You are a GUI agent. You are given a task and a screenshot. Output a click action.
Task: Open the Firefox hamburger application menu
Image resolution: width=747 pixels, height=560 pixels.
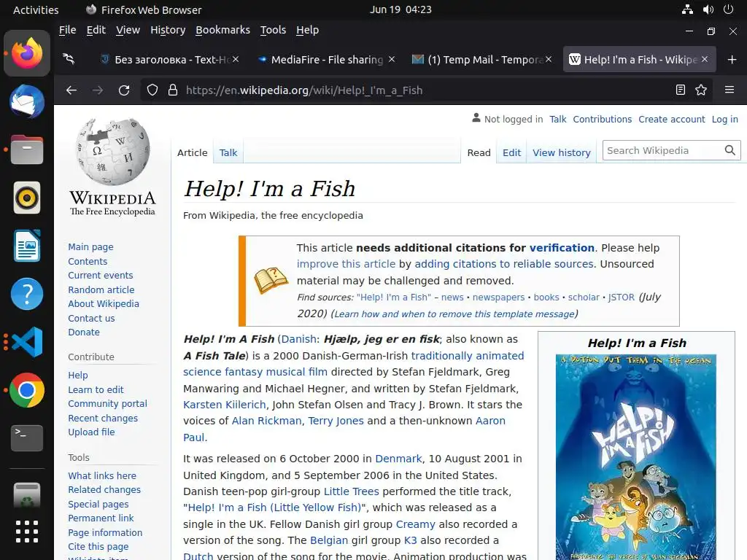[x=729, y=90]
